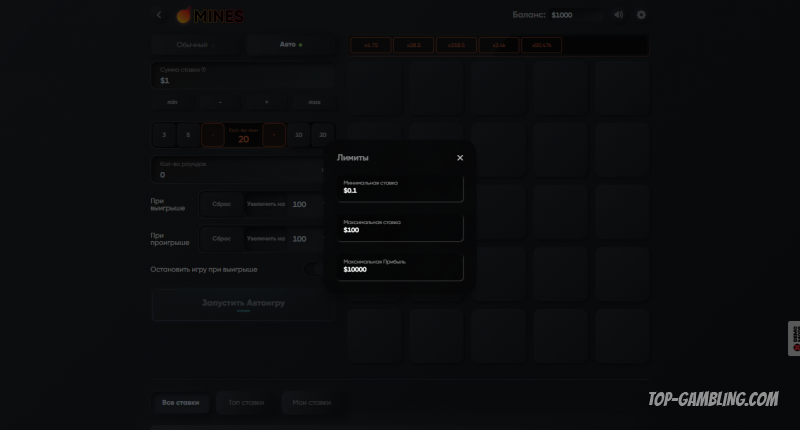Click the back arrow next to Mines logo
This screenshot has width=800, height=430.
pos(159,15)
